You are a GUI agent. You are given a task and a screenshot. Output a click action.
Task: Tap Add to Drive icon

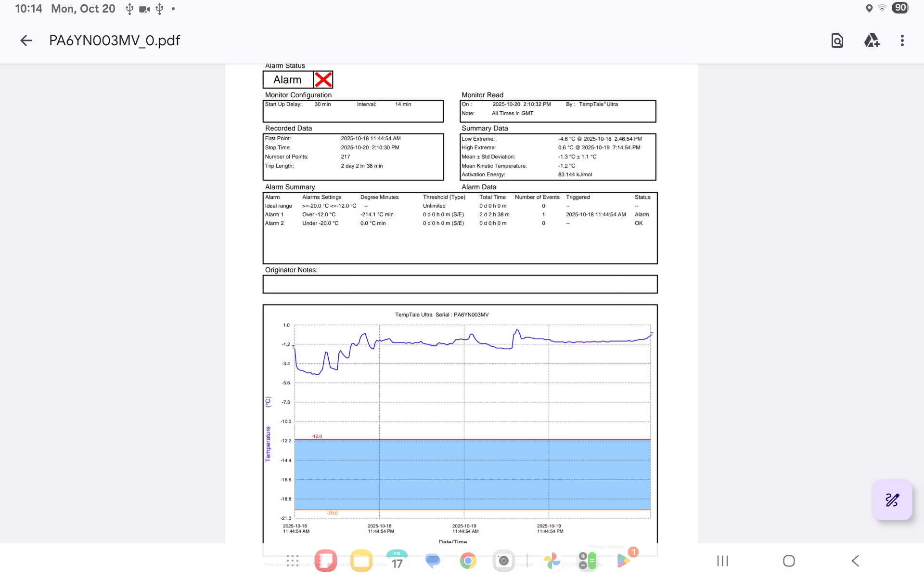(x=872, y=40)
